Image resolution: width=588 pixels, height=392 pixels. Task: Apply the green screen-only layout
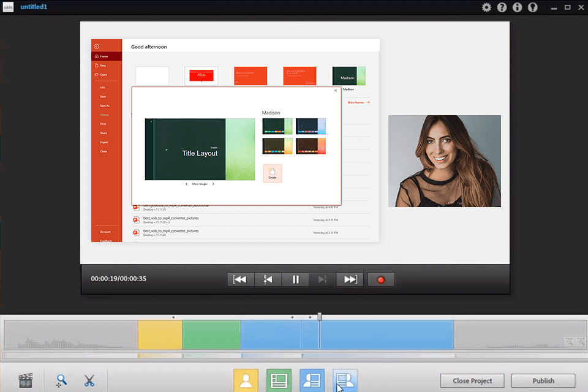click(279, 380)
